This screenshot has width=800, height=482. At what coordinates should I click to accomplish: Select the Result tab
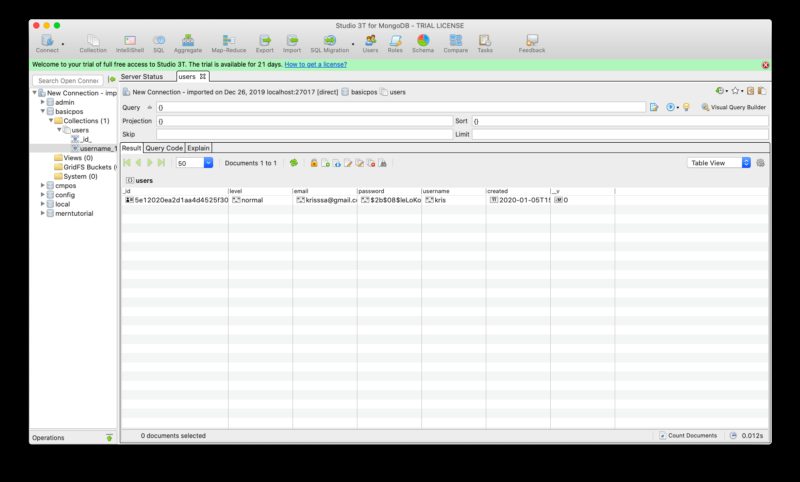(x=131, y=148)
